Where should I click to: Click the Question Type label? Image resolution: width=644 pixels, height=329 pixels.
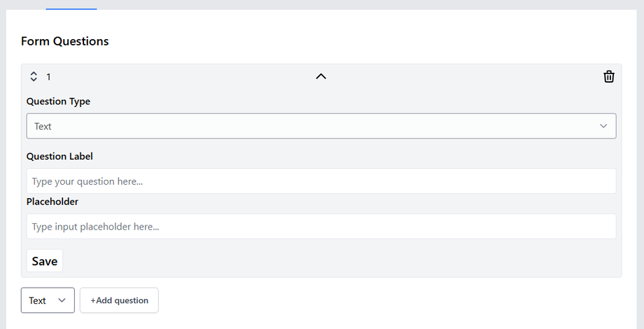click(58, 101)
